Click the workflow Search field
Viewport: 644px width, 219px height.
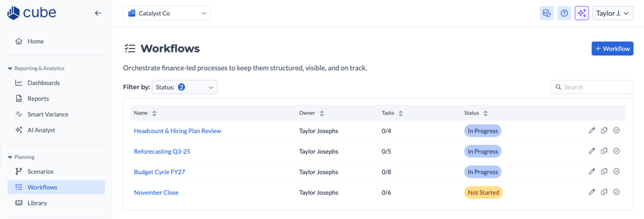point(592,87)
